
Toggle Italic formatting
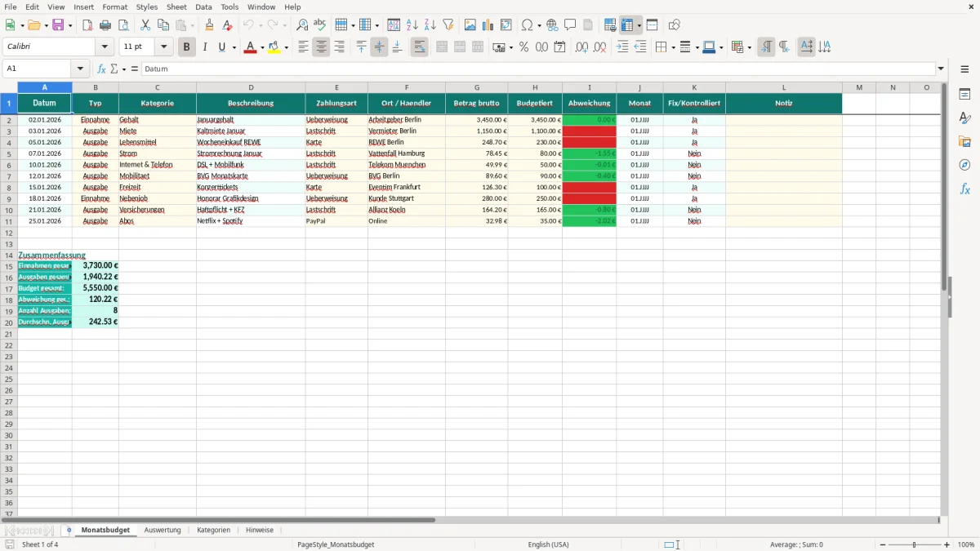205,47
